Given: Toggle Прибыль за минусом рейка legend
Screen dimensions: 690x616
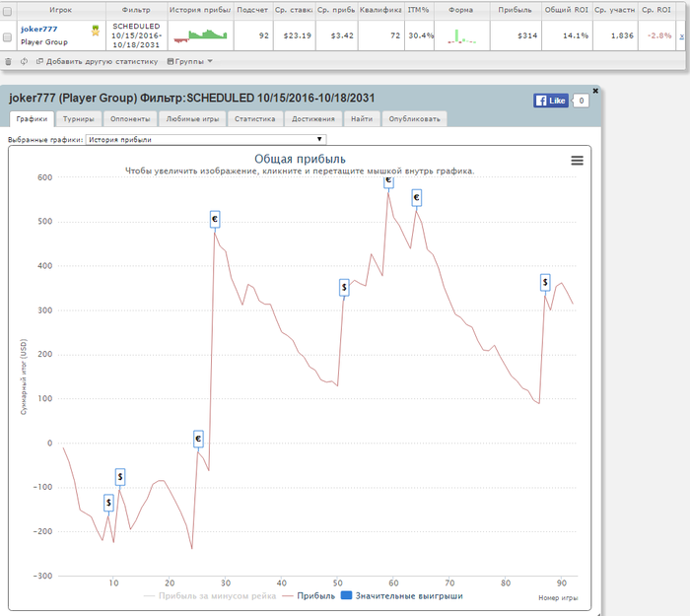Looking at the screenshot, I should [x=210, y=595].
